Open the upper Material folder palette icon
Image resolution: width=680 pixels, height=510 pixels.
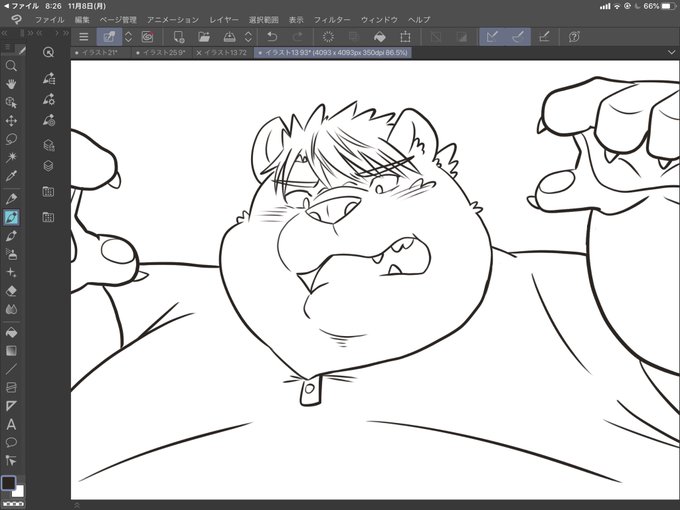point(49,191)
